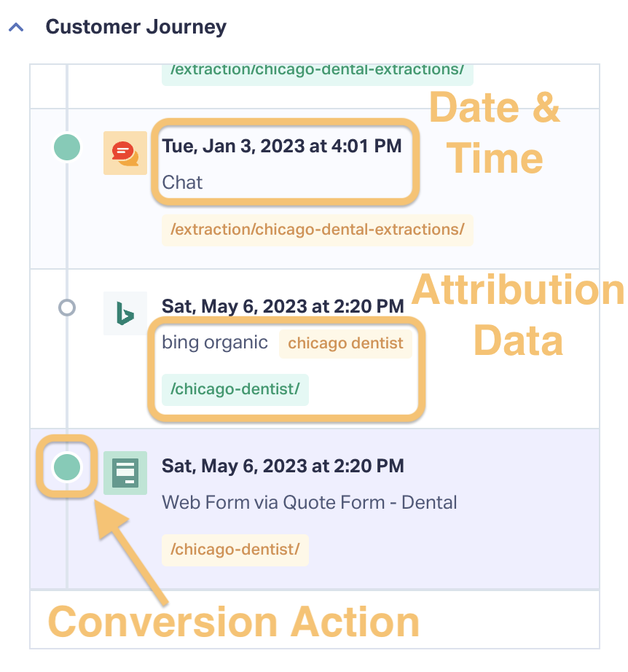Click the Sat, May 6 bing visit timestamp
628x672 pixels.
(283, 306)
